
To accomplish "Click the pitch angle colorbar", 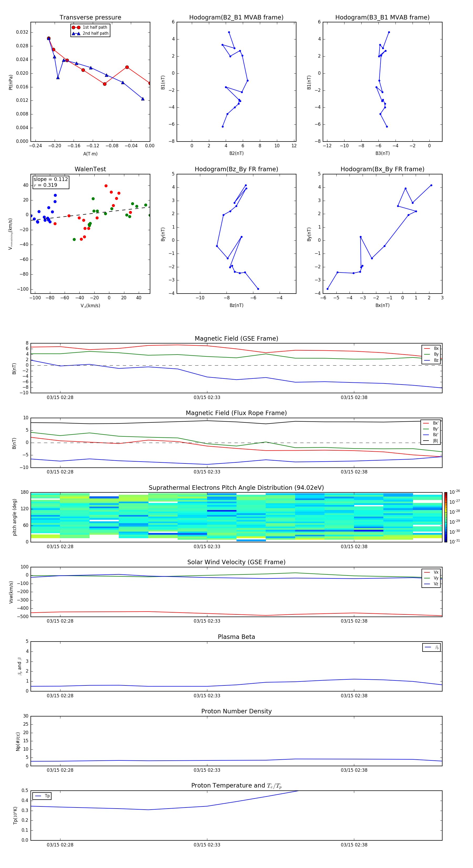I will point(445,517).
